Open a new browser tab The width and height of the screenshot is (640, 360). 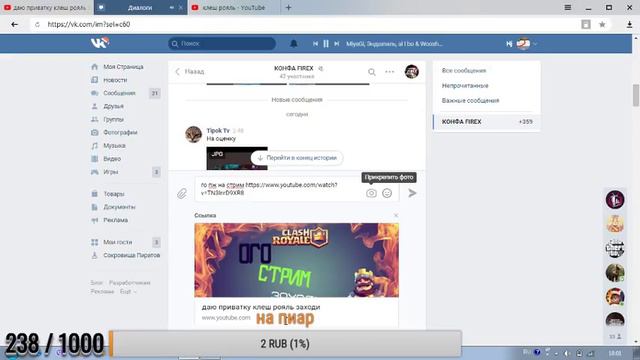(x=288, y=7)
